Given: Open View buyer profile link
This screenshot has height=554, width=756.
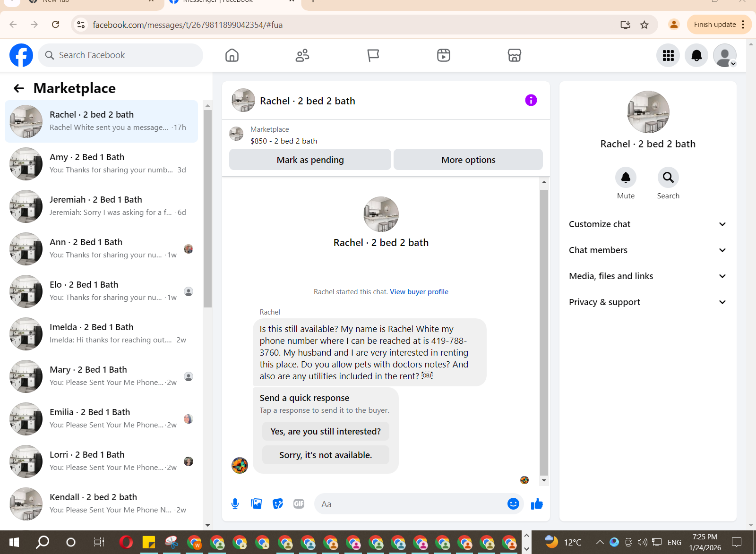Looking at the screenshot, I should coord(419,292).
